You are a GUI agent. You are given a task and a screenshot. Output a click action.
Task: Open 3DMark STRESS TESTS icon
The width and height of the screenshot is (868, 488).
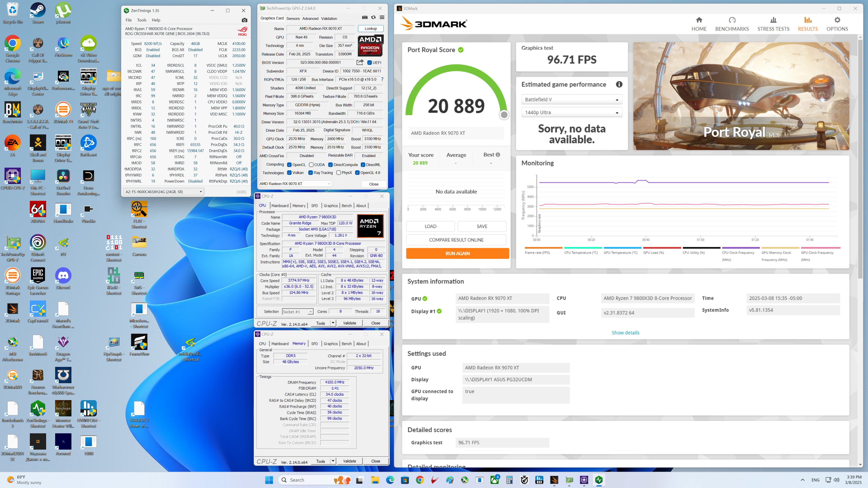[x=773, y=20]
